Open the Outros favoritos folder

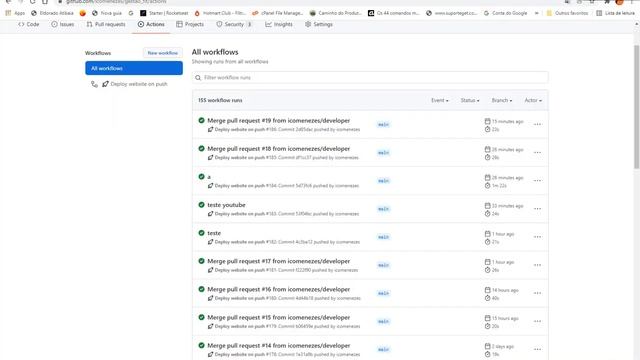[567, 13]
